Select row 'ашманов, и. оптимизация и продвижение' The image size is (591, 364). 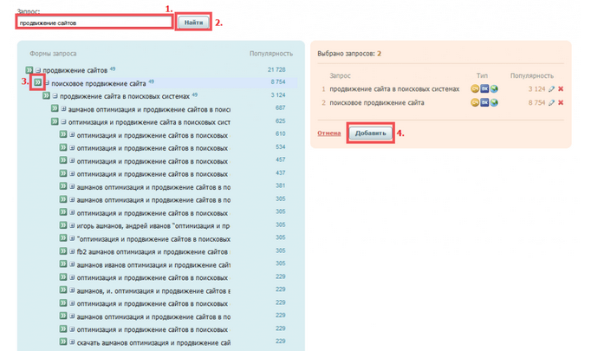153,291
